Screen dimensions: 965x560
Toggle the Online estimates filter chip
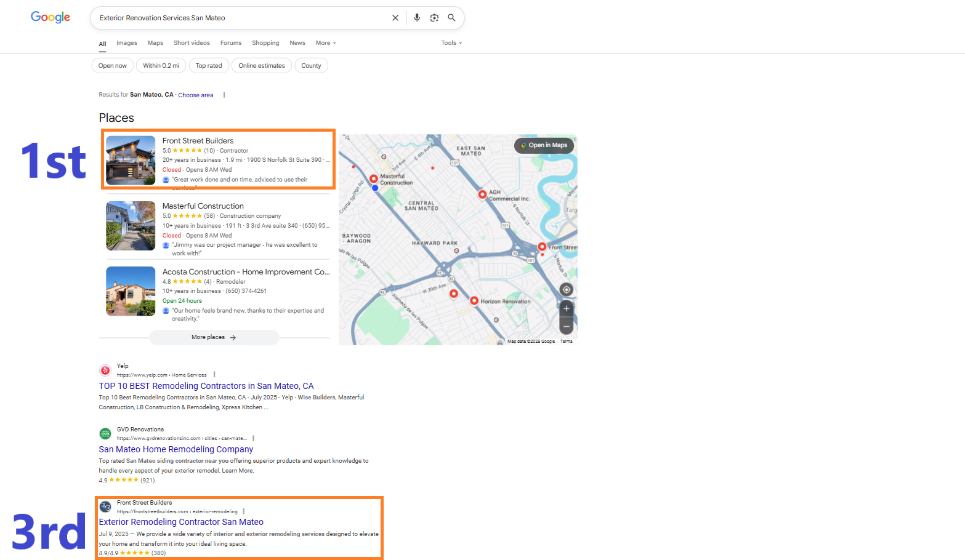point(262,66)
